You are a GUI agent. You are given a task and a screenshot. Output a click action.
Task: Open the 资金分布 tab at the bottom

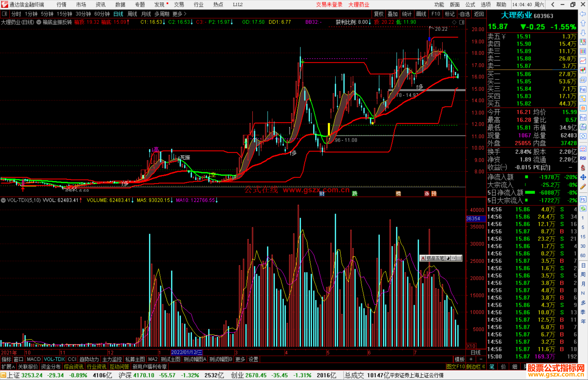[51, 367]
